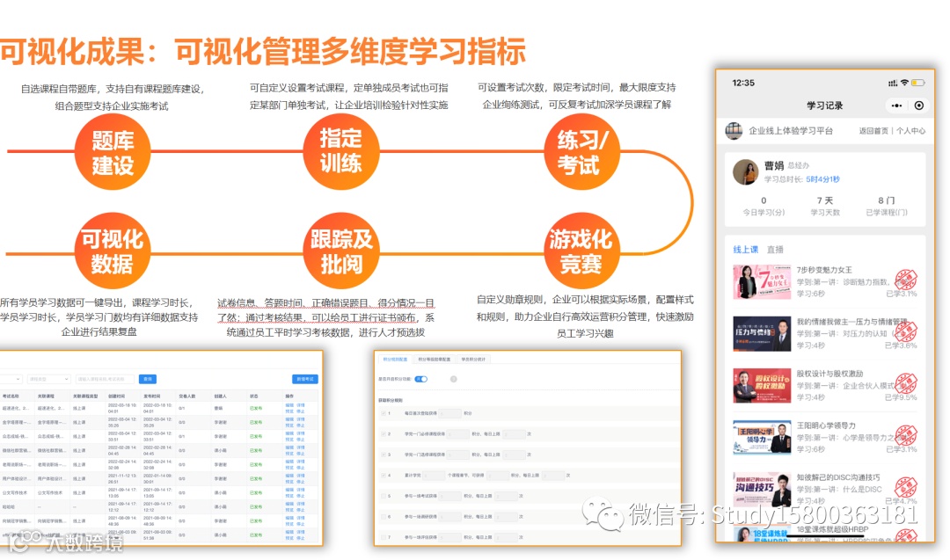950x560 pixels.
Task: Click daily limit input for rule 2
Action: (x=514, y=434)
